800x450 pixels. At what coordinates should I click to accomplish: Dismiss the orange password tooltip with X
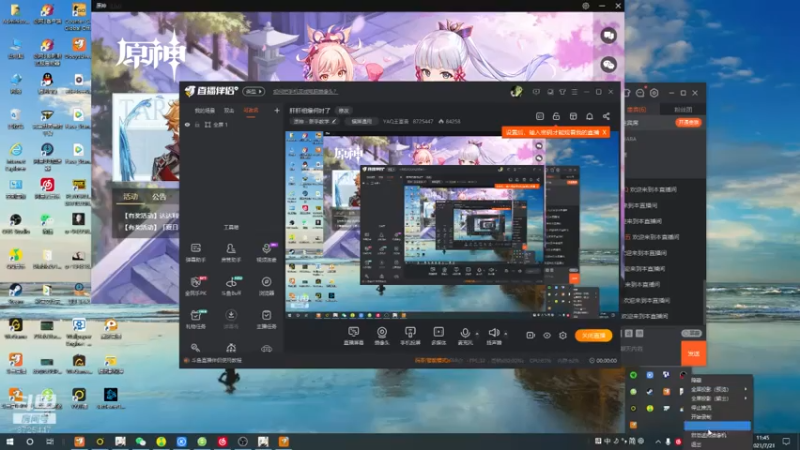click(604, 132)
